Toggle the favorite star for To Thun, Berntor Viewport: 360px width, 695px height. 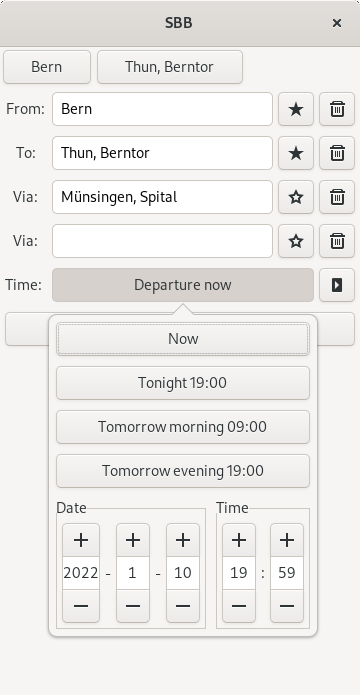click(296, 153)
